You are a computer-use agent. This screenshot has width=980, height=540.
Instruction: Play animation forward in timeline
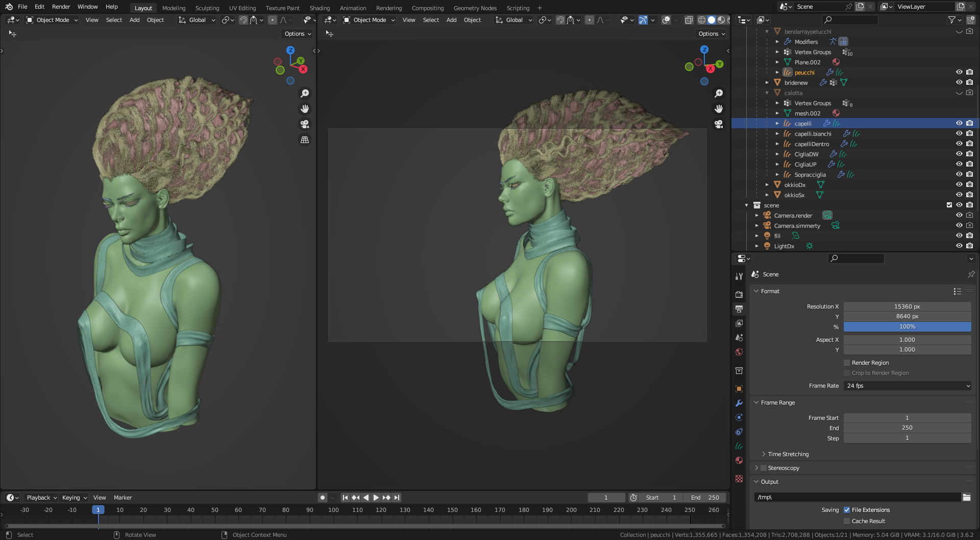376,498
